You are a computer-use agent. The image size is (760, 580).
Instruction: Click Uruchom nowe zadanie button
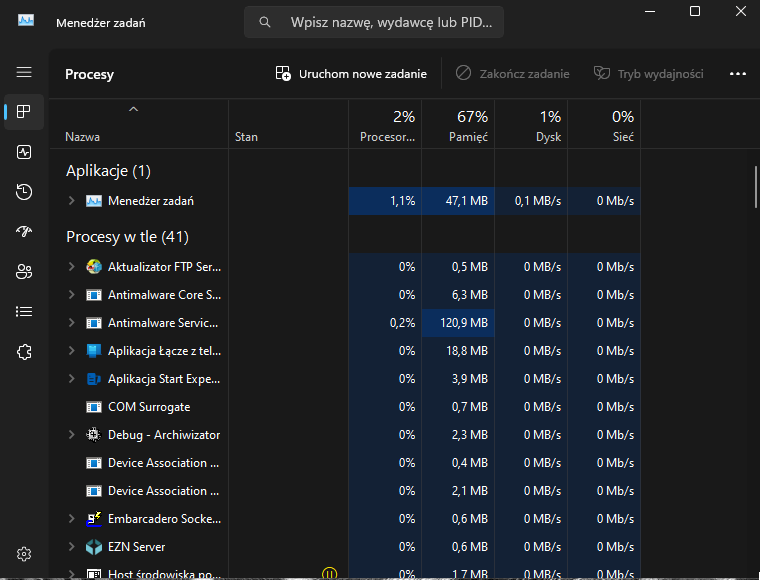click(351, 74)
